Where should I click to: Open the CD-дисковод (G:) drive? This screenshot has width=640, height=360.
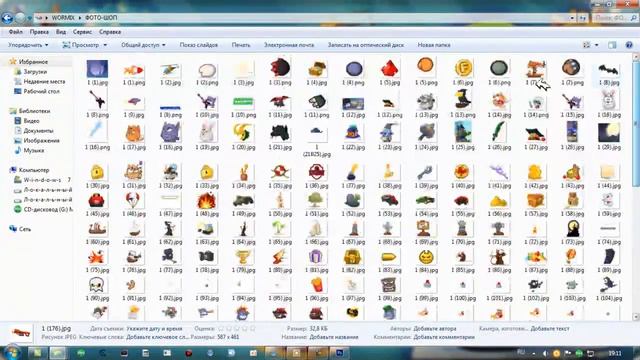(48, 209)
